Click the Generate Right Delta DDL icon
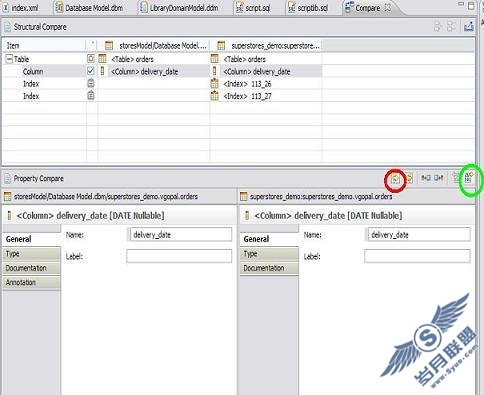Screen dimensions: 484x395 469,177
